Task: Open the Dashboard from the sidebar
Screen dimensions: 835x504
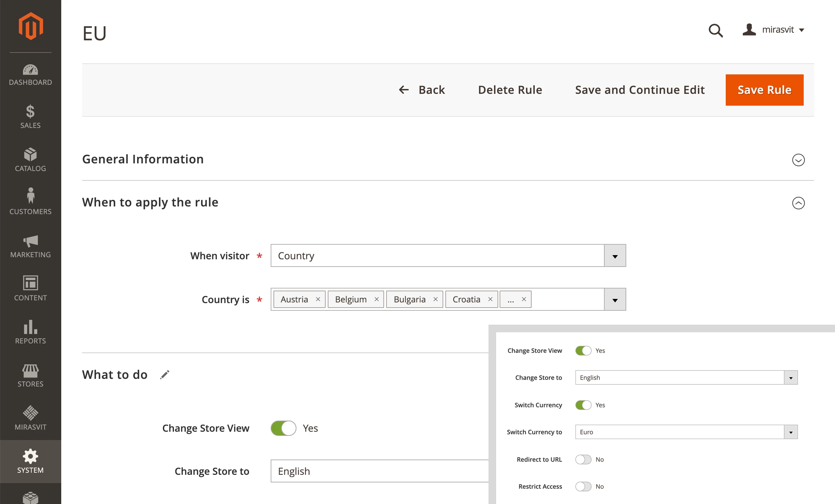Action: coord(31,74)
